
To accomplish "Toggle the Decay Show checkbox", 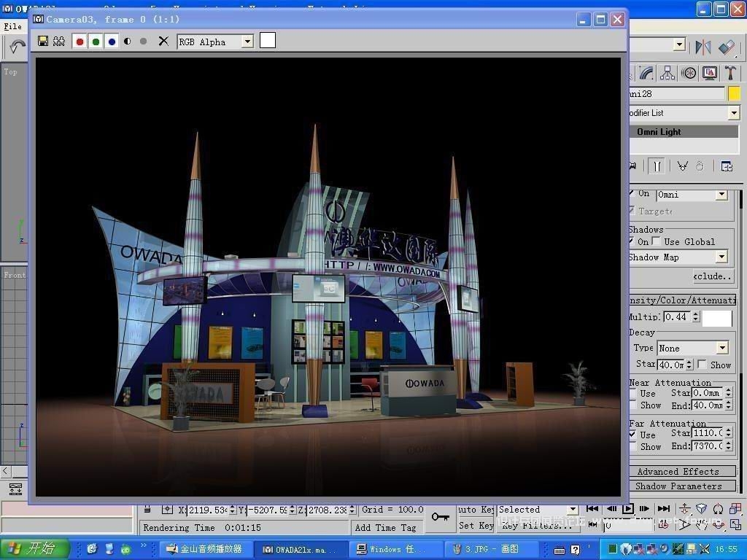I will (702, 365).
